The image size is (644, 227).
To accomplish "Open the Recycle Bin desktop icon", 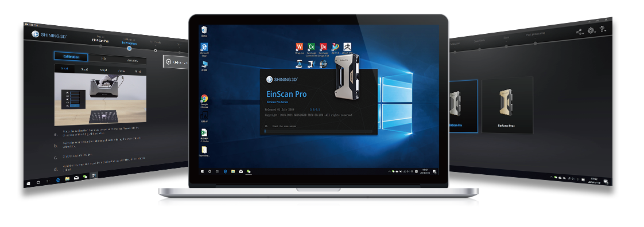I will pyautogui.click(x=204, y=31).
